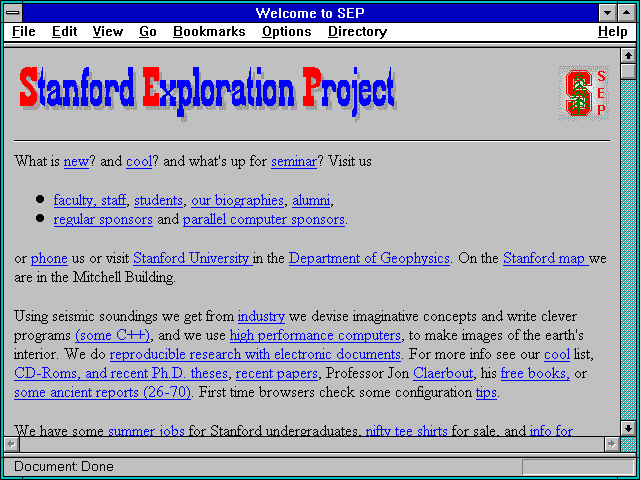The width and height of the screenshot is (640, 480).
Task: Click the Stanford Exploration Project banner image
Action: pyautogui.click(x=207, y=92)
